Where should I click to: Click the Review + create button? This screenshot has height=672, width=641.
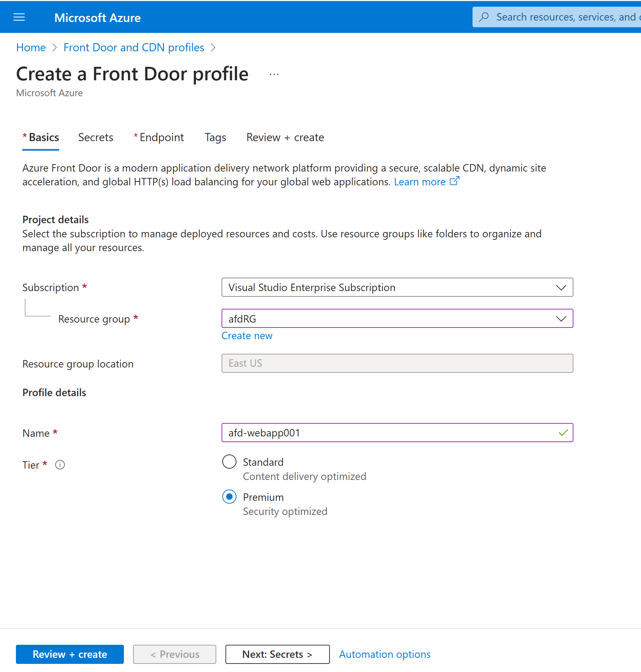[x=69, y=654]
